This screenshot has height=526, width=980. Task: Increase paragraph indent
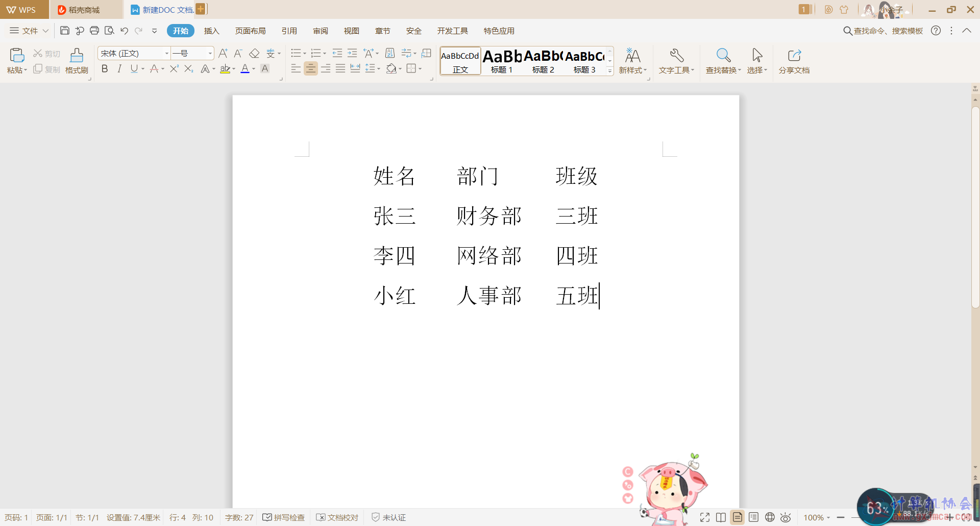[352, 53]
